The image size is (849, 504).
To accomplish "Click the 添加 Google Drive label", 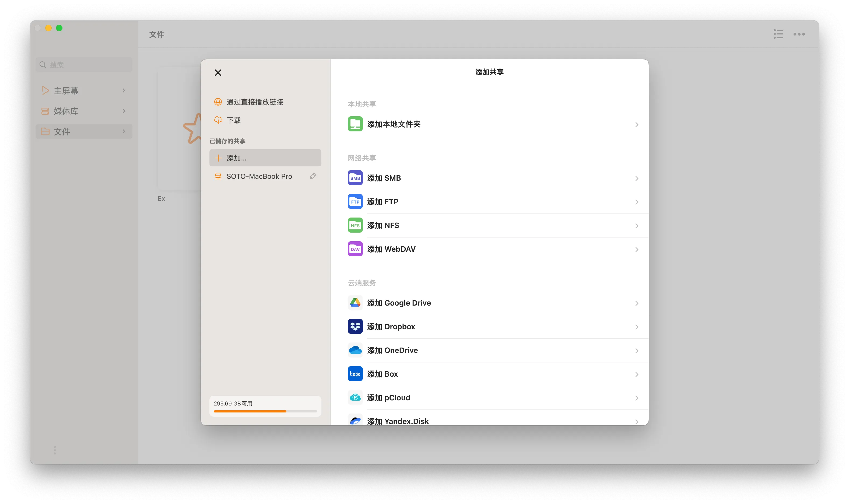I will pos(399,303).
